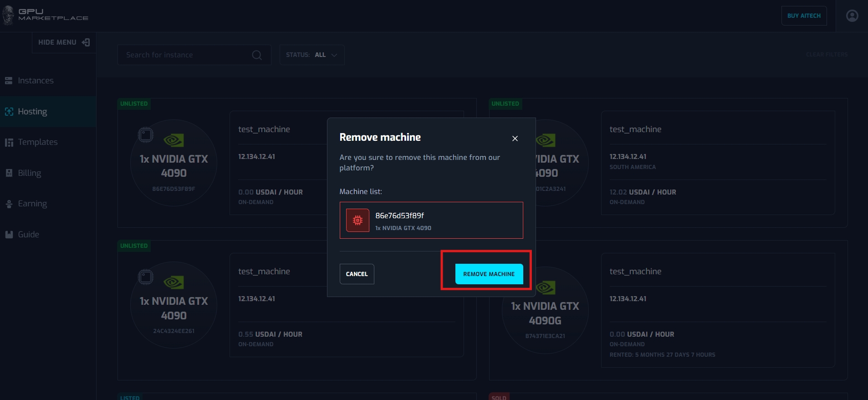Click the Buy AITECH button
The image size is (868, 400).
(x=803, y=16)
